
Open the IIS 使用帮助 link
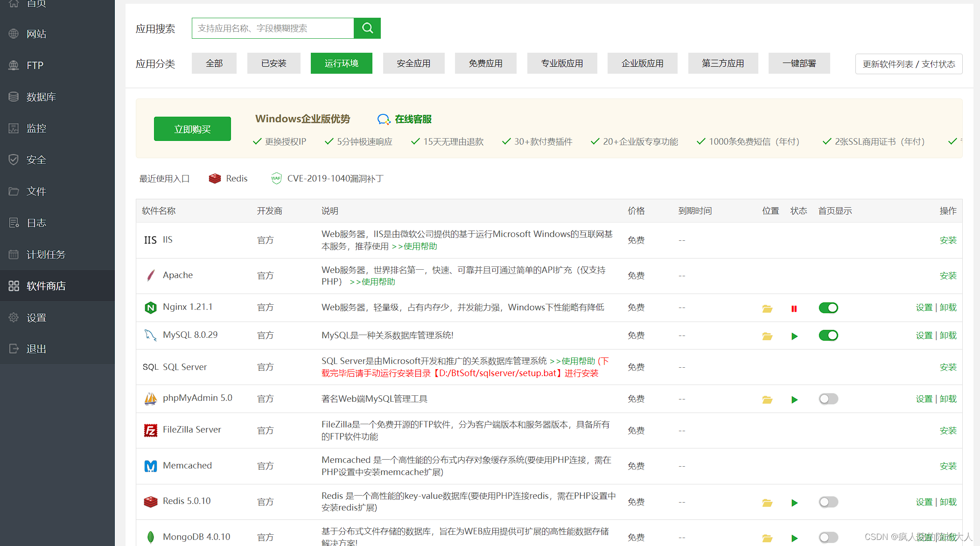(x=415, y=246)
